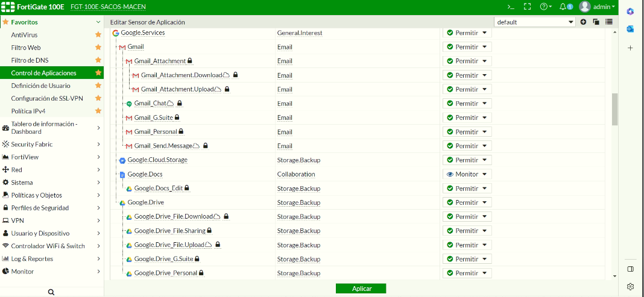Viewport: 644px width, 297px height.
Task: Toggle the Filtro de DNS favorite star
Action: [x=98, y=60]
